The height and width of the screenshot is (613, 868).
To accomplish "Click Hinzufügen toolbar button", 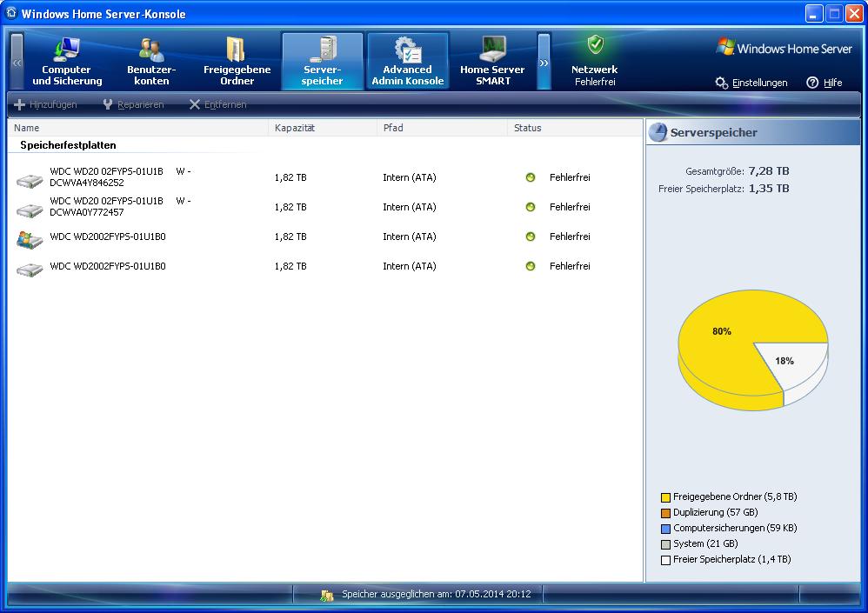I will coord(45,104).
